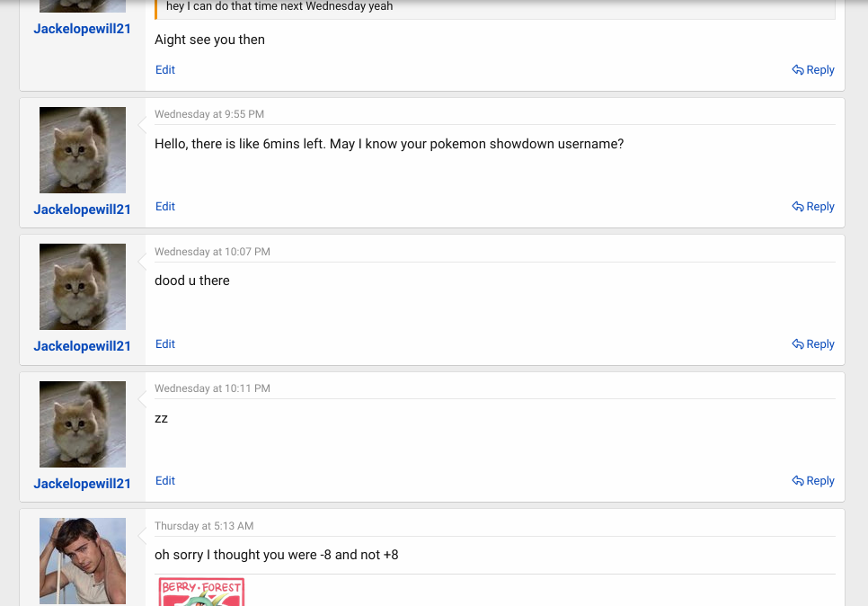Click the Reply arrow icon on the "dood u there" message
This screenshot has height=606, width=868.
click(797, 343)
